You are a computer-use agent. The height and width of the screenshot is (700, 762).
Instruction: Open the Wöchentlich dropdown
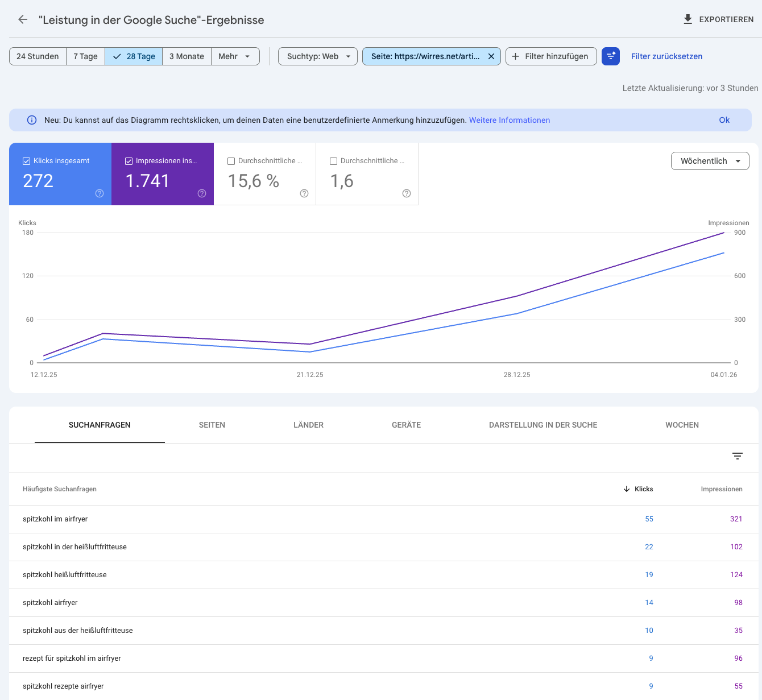pyautogui.click(x=710, y=161)
